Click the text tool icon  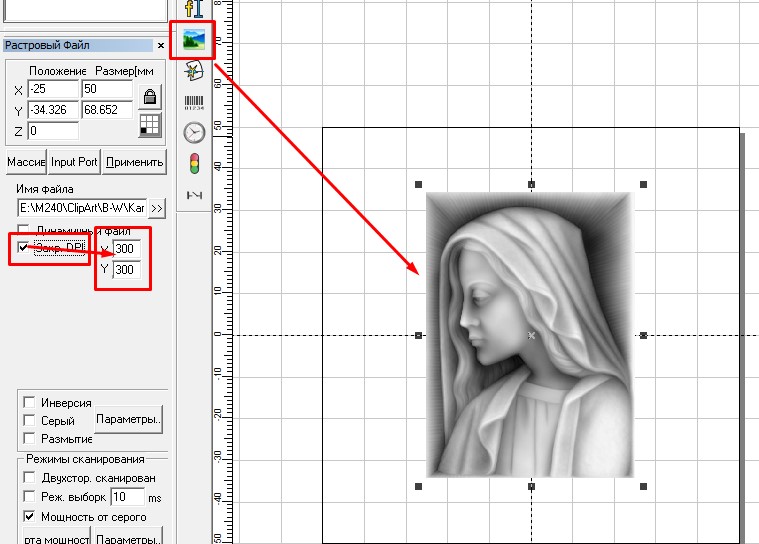pyautogui.click(x=194, y=9)
